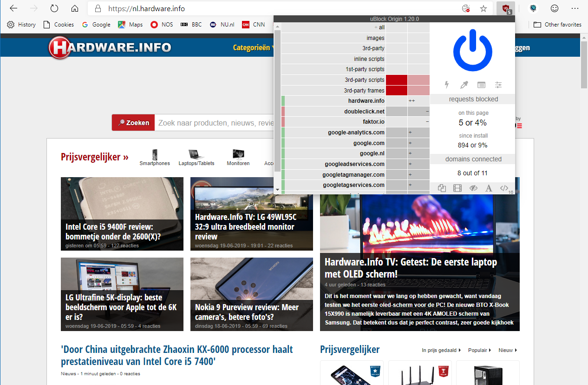Open the NU.nl bookmark
Viewport: 588px width, 385px height.
point(222,25)
